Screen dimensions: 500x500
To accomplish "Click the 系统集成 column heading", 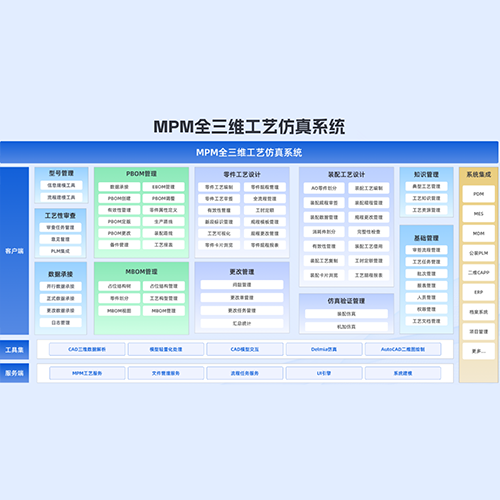I will coord(479,174).
